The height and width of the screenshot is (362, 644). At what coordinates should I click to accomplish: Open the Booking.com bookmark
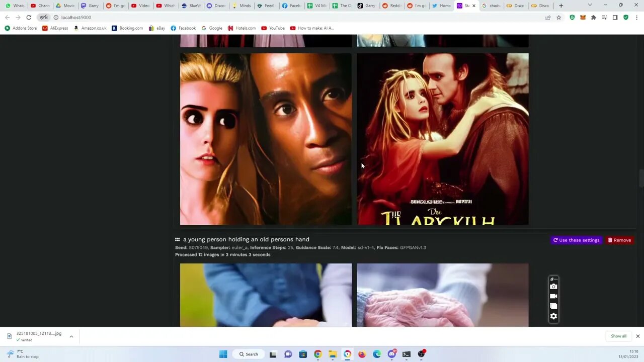[x=127, y=28]
